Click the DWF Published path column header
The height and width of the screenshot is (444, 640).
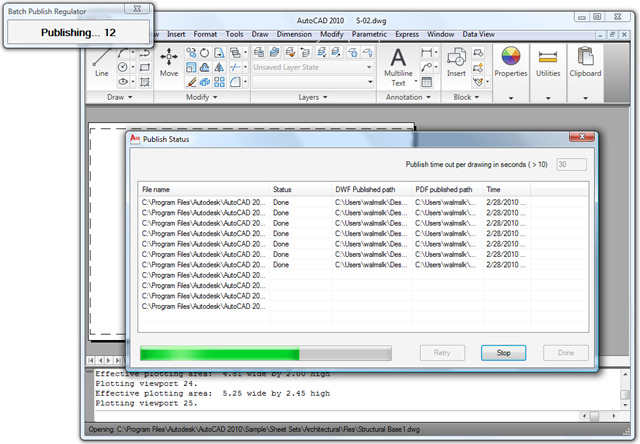coord(371,188)
